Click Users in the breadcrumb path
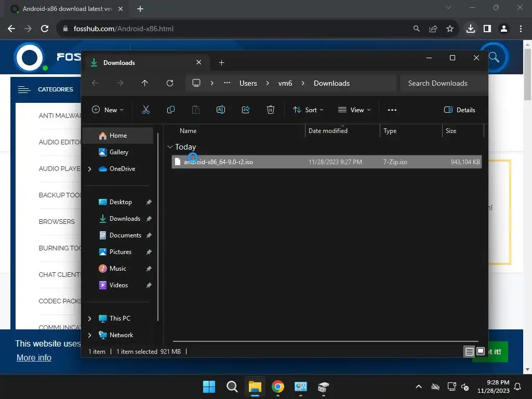Screen dimensions: 532x399 pos(248,83)
